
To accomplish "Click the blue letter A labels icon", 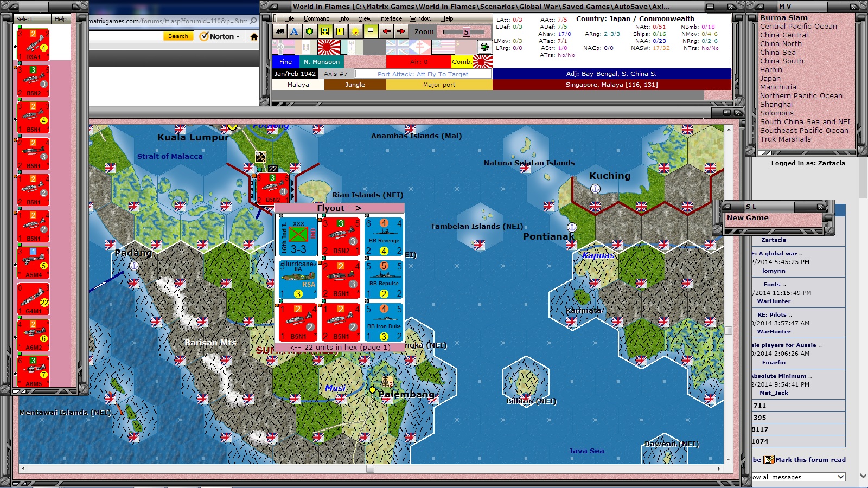I will click(x=293, y=31).
